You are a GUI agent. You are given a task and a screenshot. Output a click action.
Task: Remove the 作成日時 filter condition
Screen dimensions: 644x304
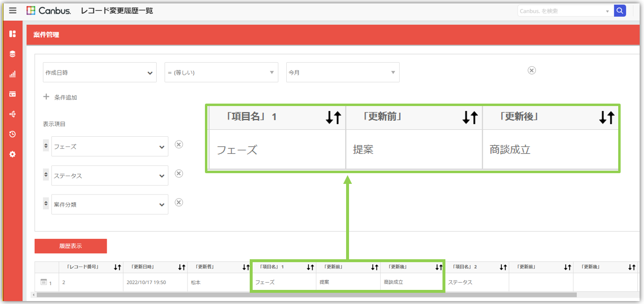pyautogui.click(x=532, y=71)
